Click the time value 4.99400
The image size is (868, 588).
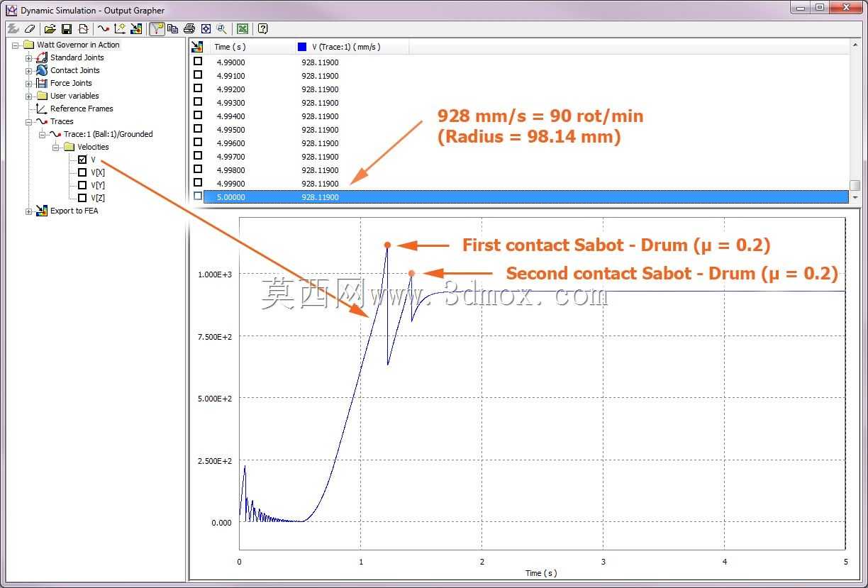click(x=230, y=116)
